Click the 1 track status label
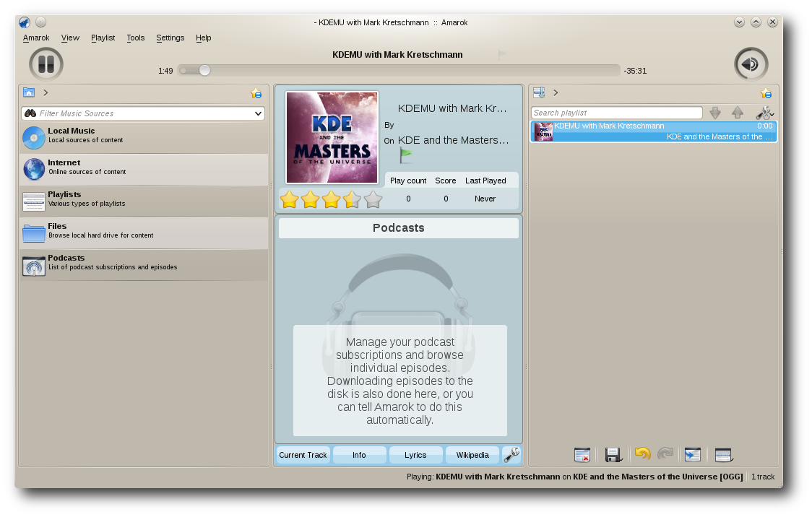The width and height of the screenshot is (812, 517). [763, 477]
